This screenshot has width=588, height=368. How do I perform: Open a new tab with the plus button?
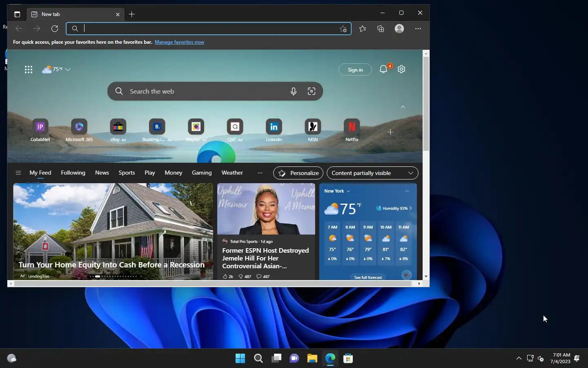coord(131,14)
